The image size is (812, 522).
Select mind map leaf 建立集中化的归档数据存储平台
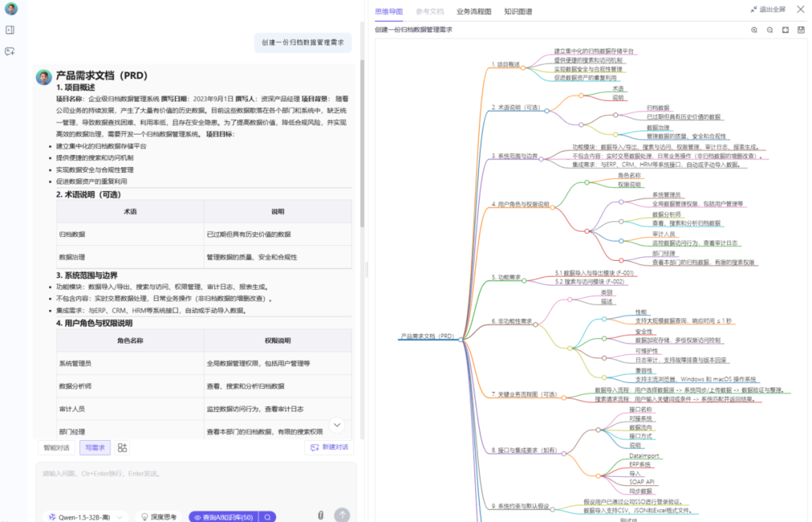(x=593, y=51)
